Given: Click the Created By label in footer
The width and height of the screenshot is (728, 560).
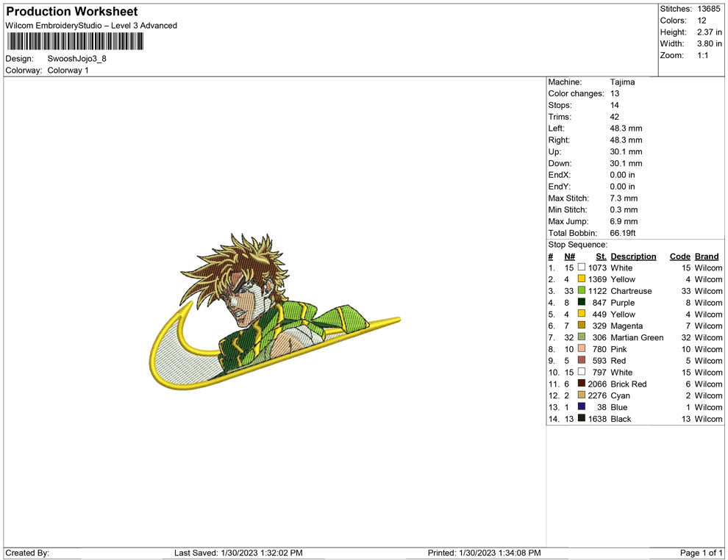Looking at the screenshot, I should coord(27,553).
